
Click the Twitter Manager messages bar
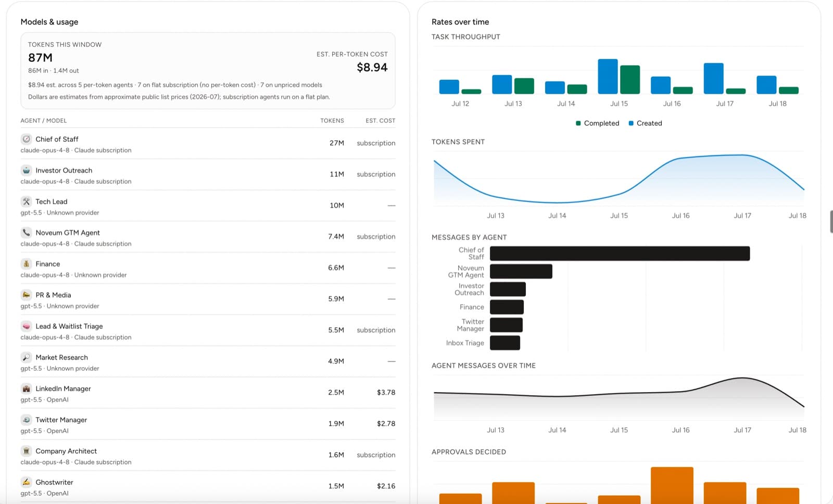click(x=506, y=325)
